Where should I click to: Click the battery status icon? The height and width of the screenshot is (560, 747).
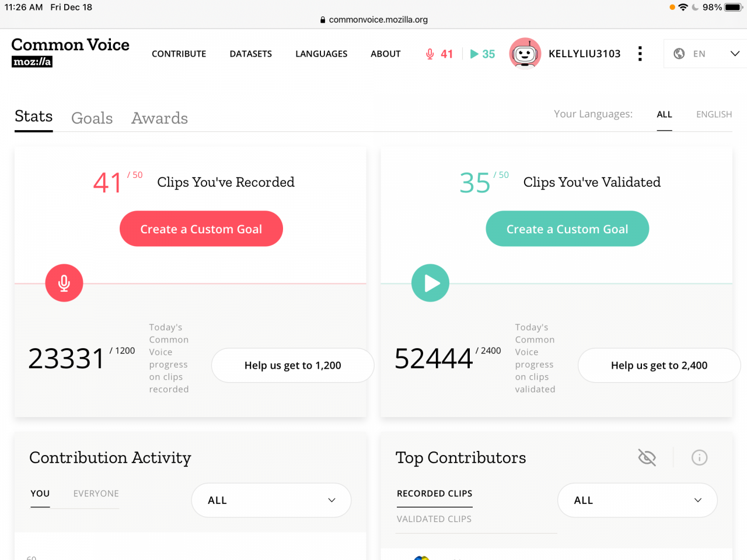[734, 7]
